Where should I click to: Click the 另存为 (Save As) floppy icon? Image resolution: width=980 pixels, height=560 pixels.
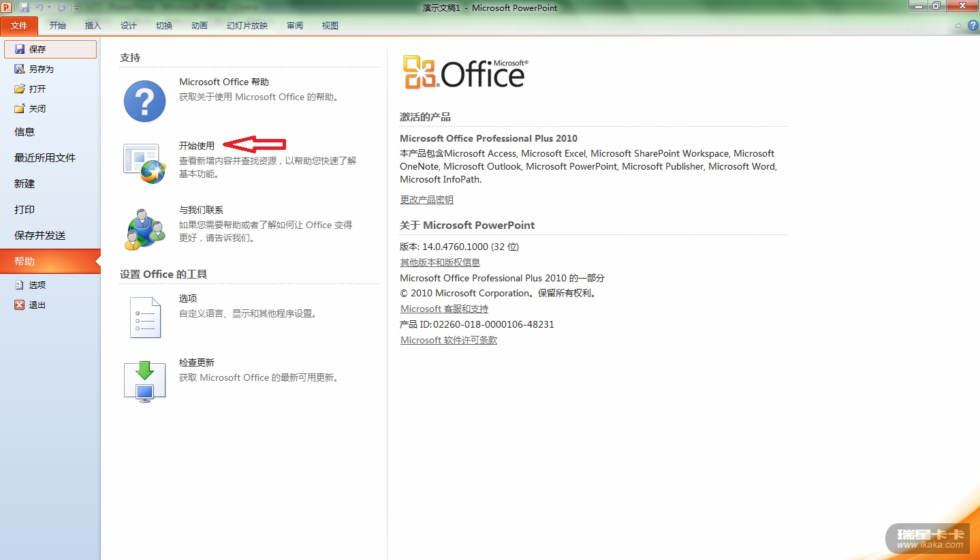19,69
